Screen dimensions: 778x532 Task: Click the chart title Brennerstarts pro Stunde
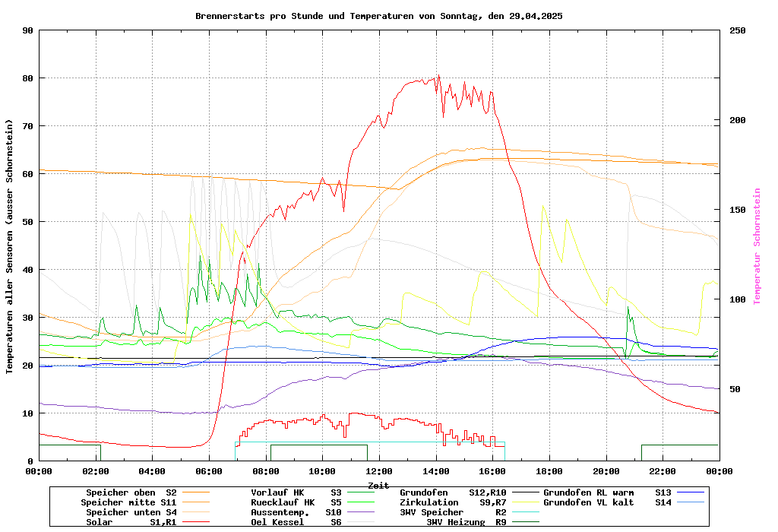378,15
